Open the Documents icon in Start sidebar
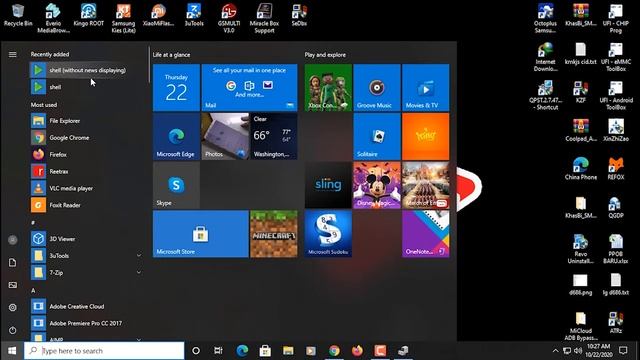Screen dimensions: 640x360 tap(13, 262)
